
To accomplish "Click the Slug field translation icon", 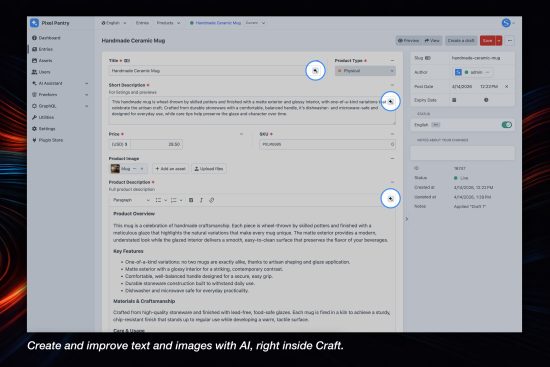I will 428,58.
